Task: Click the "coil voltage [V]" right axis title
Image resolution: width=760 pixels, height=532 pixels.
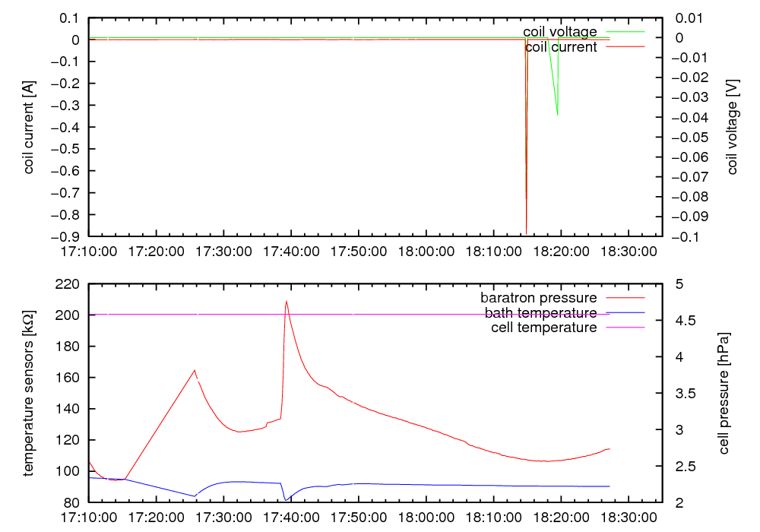Action: [733, 127]
